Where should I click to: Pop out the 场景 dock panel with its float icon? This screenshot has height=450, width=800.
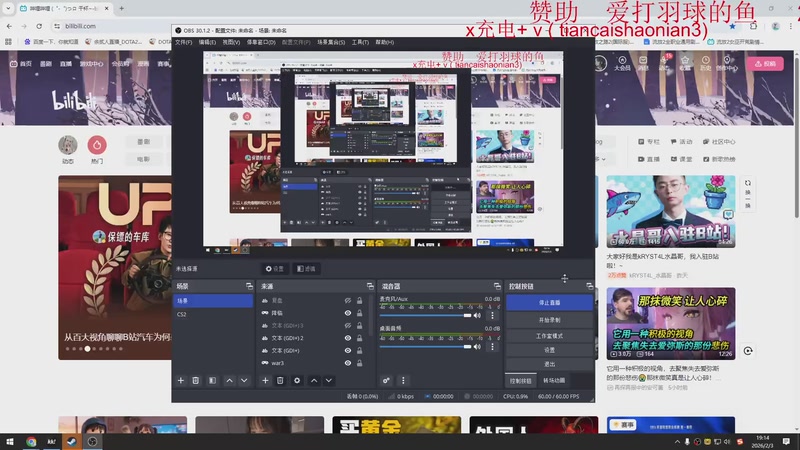pos(249,286)
